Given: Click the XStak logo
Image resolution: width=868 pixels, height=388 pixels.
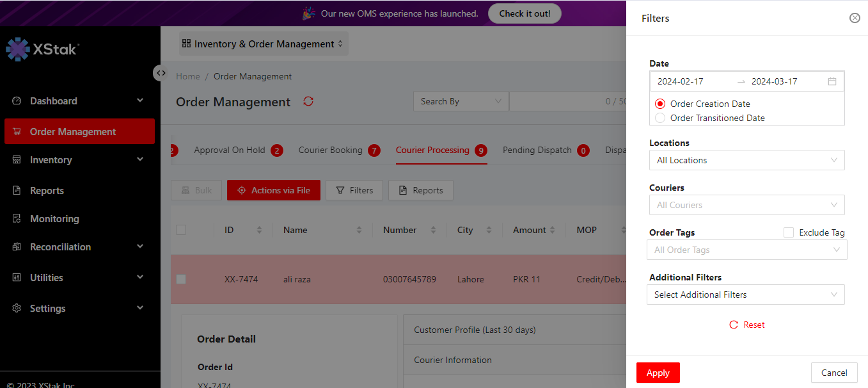Looking at the screenshot, I should coord(42,49).
